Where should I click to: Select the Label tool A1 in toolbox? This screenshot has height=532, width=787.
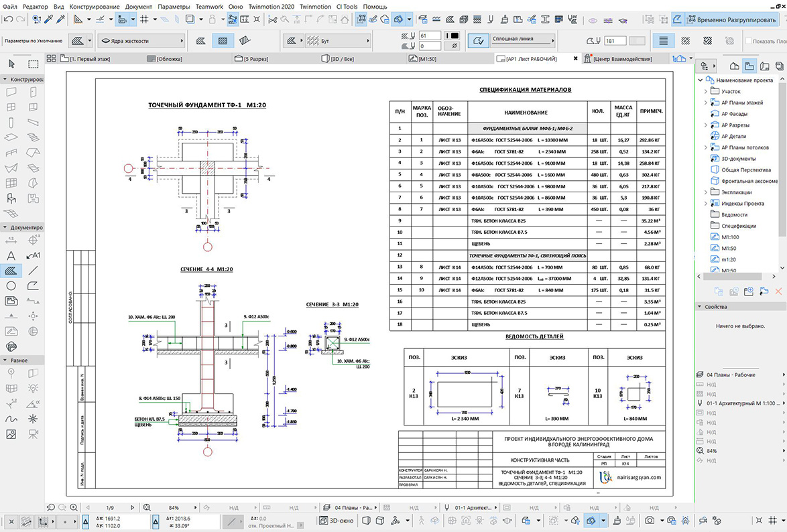[33, 255]
